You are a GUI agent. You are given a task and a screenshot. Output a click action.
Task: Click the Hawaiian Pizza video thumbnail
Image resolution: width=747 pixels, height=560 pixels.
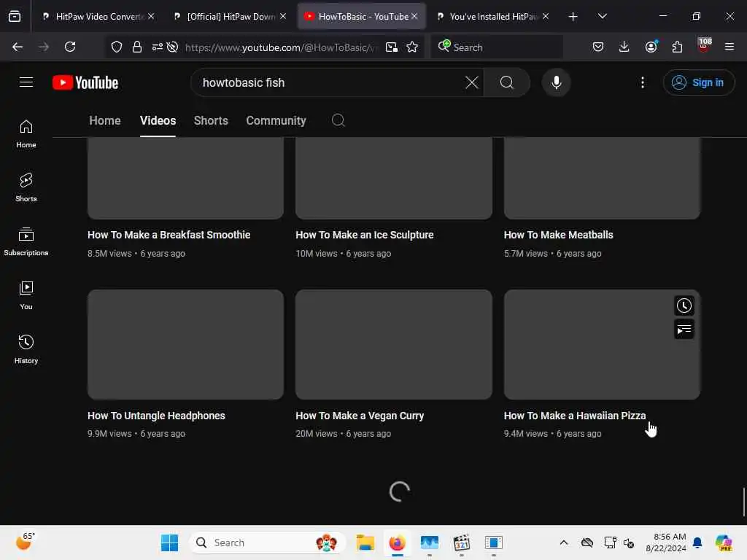[x=602, y=345]
